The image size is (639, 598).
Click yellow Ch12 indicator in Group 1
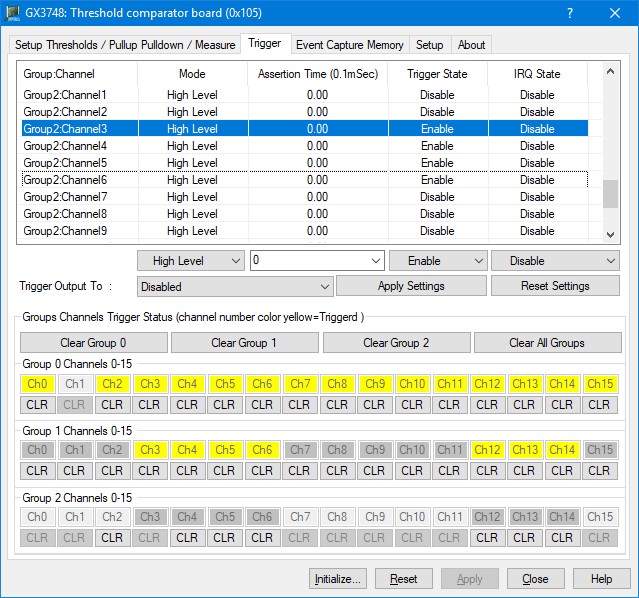point(487,450)
